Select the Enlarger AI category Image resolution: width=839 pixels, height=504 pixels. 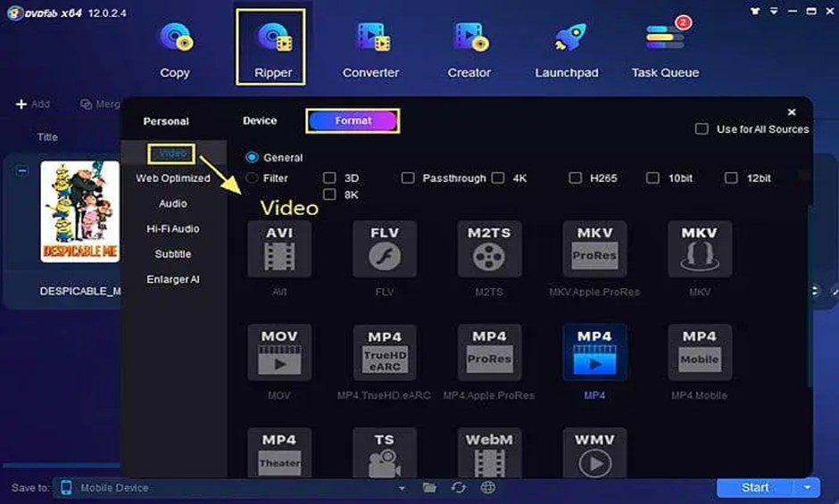click(x=173, y=279)
